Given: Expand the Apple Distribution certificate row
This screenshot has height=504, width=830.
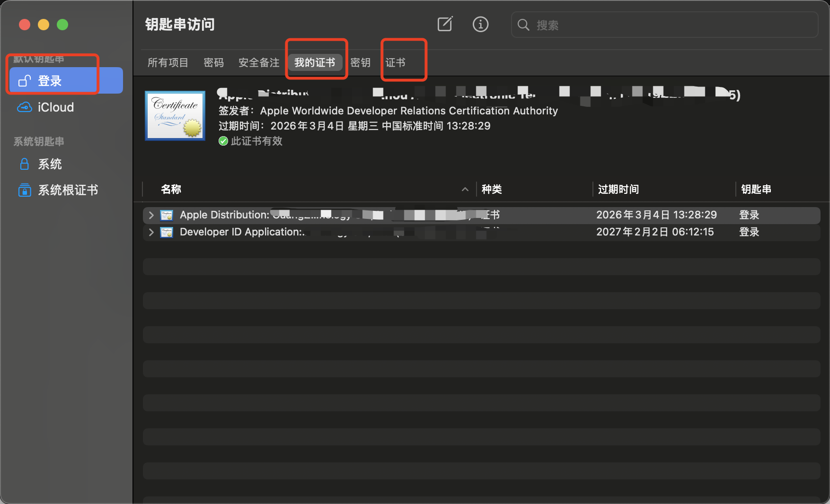Looking at the screenshot, I should tap(151, 215).
